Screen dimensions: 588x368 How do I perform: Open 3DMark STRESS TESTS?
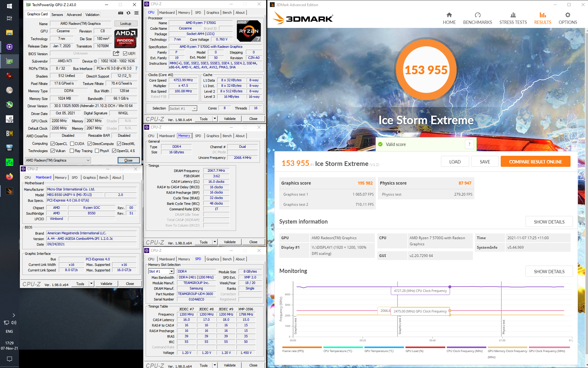click(x=513, y=18)
